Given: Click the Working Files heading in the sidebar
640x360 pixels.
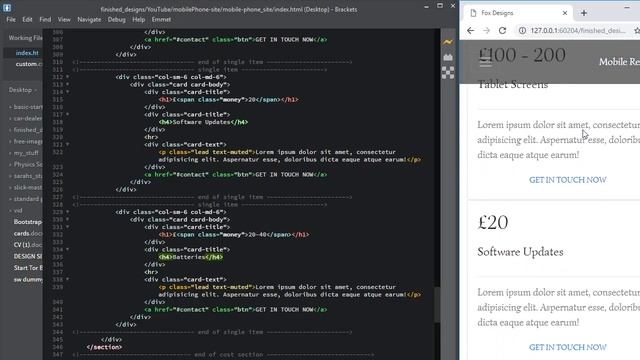Looking at the screenshot, I should point(25,38).
